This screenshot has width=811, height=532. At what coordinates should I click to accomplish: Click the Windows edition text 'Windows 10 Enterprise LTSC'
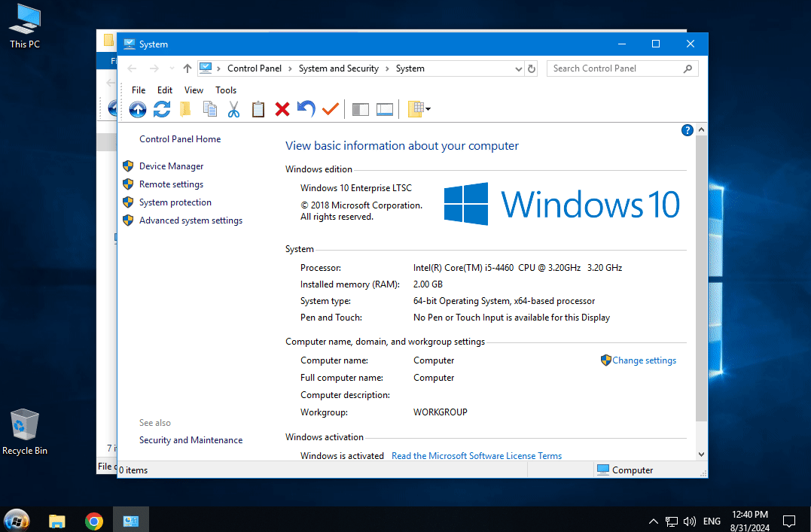(356, 187)
